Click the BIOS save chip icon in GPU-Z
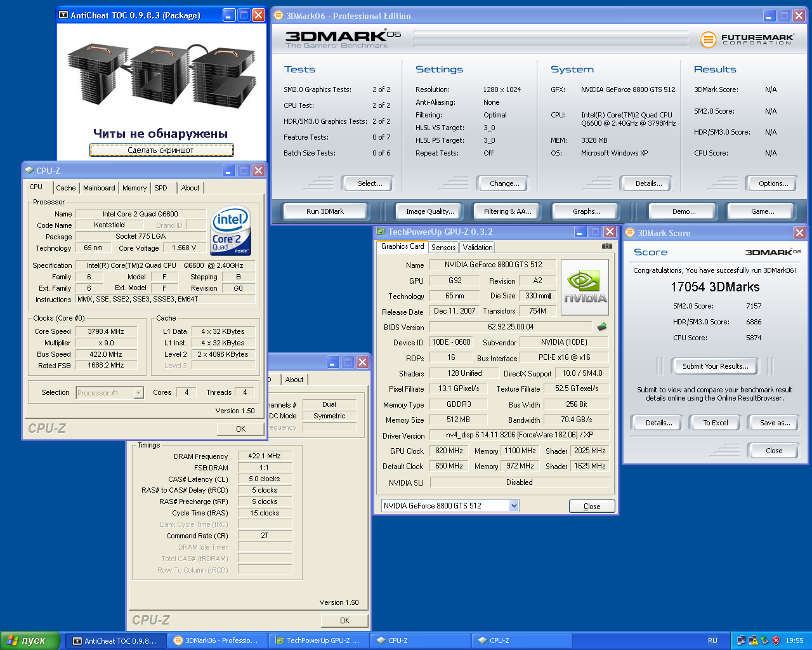This screenshot has height=650, width=812. [602, 327]
